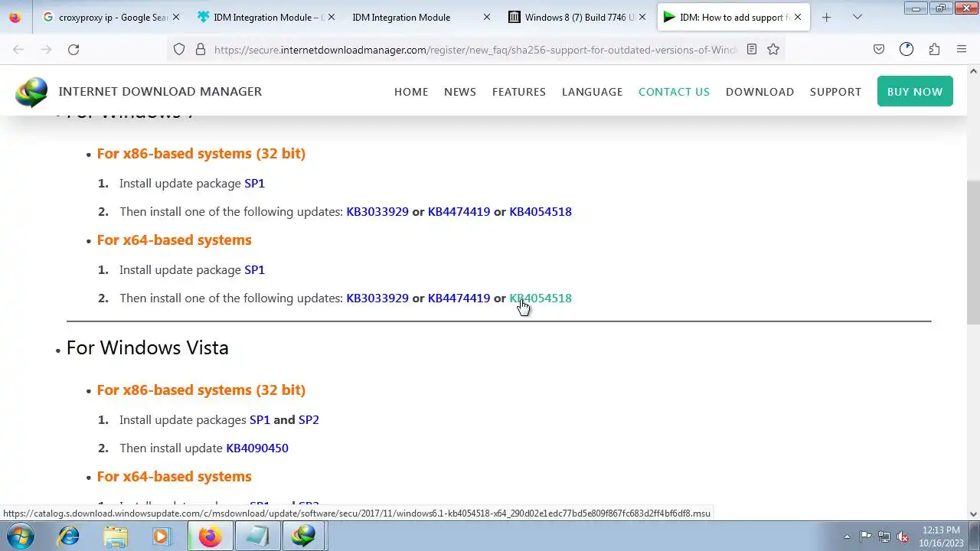This screenshot has width=980, height=551.
Task: Open the Extensions puzzle icon
Action: [934, 49]
